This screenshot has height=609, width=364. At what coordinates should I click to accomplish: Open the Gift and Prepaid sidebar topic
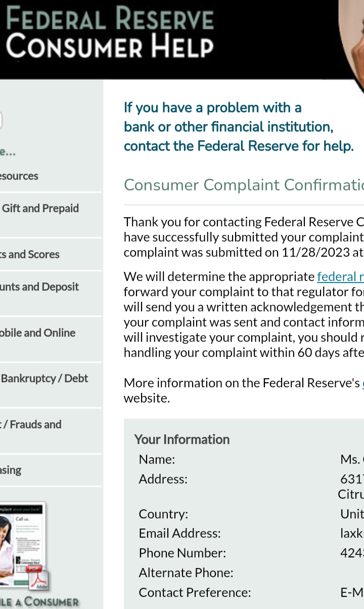[x=40, y=209]
